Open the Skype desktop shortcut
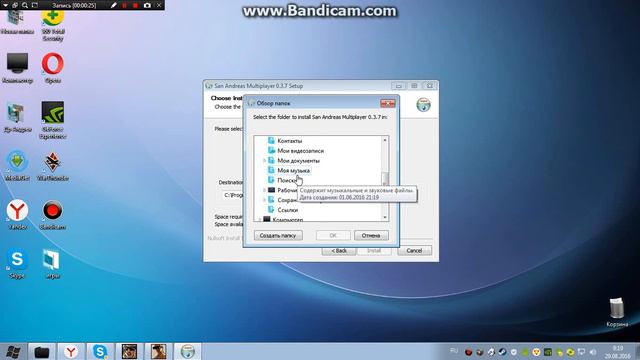640x360 pixels. point(17,264)
